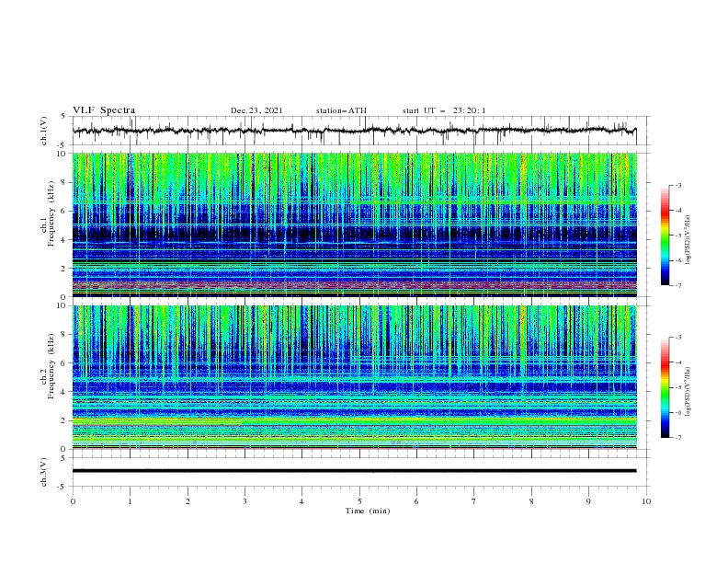Click the ch.1 color bar's log(PSD) unit label
The width and height of the screenshot is (728, 563).
click(x=688, y=240)
